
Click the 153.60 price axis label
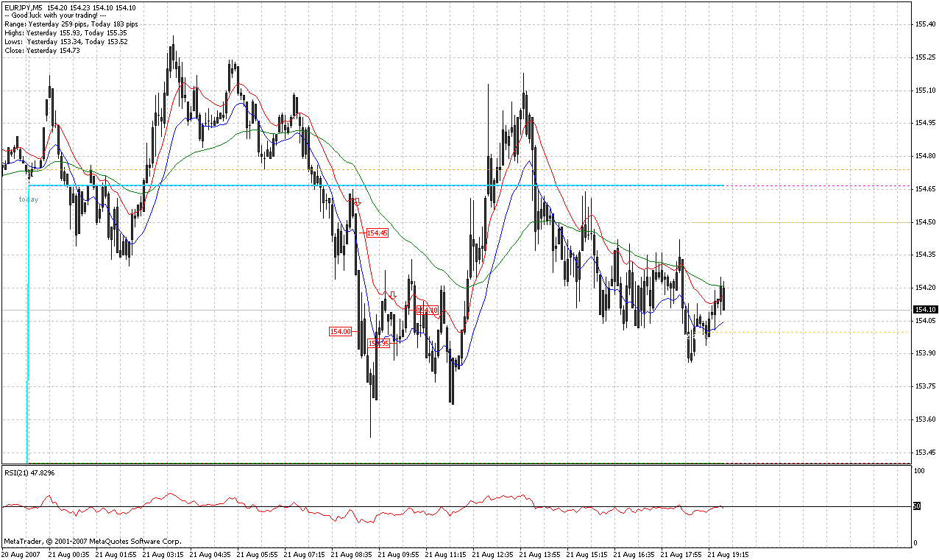[x=926, y=419]
